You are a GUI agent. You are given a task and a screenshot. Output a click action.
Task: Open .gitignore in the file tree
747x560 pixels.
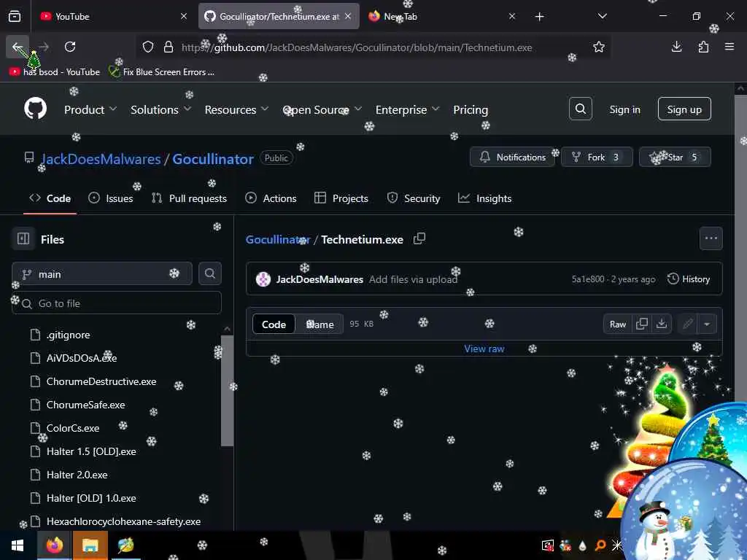(x=68, y=335)
